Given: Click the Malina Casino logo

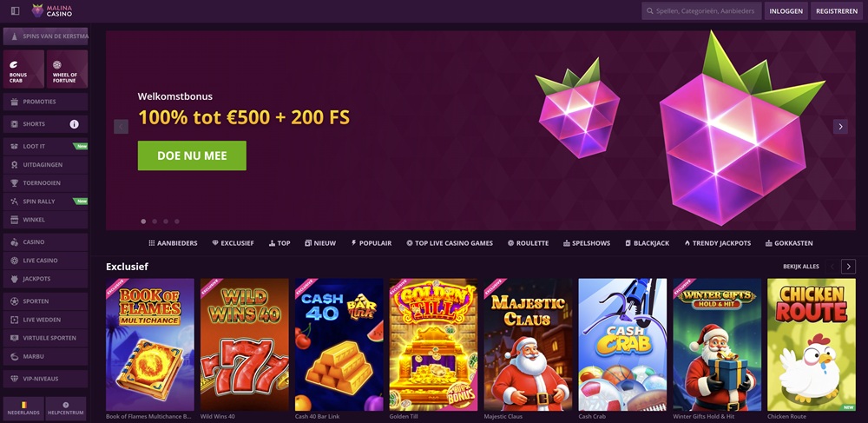Looking at the screenshot, I should pyautogui.click(x=52, y=10).
